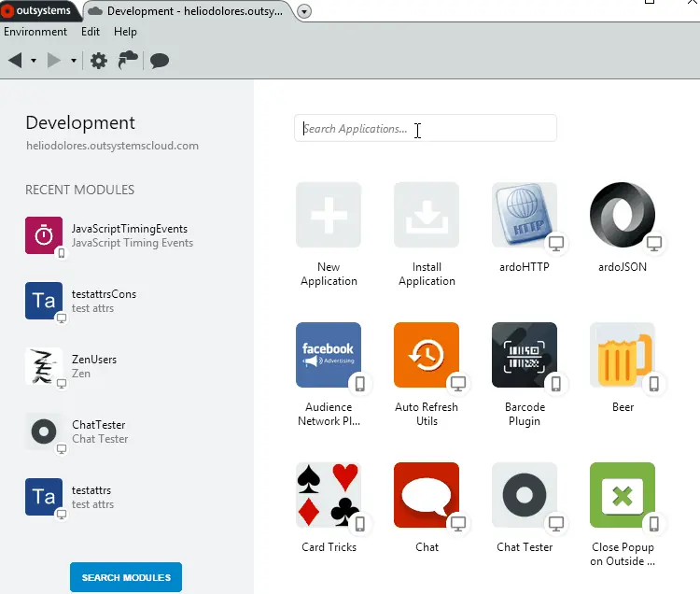Open the testattrsCons module icon
700x594 pixels.
pyautogui.click(x=44, y=301)
